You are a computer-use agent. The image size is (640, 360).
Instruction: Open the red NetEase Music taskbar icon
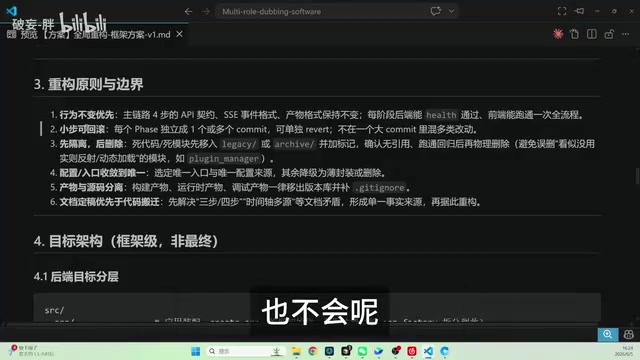coord(412,351)
